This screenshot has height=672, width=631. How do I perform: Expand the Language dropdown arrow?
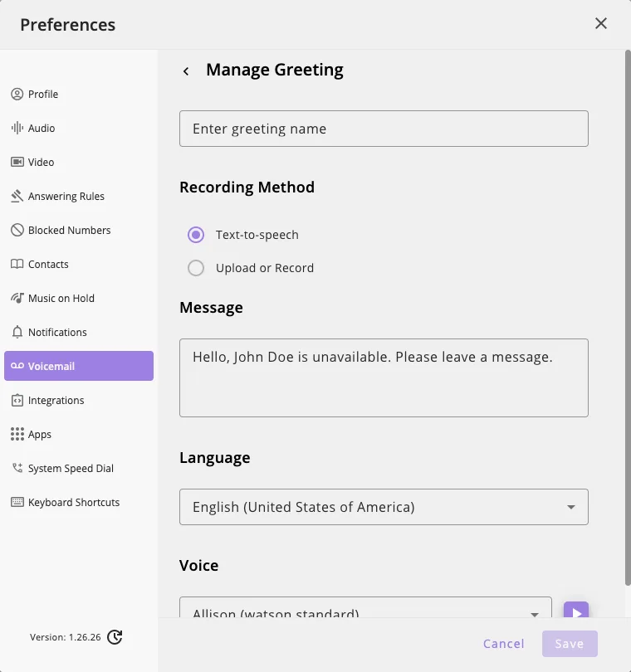click(x=571, y=507)
